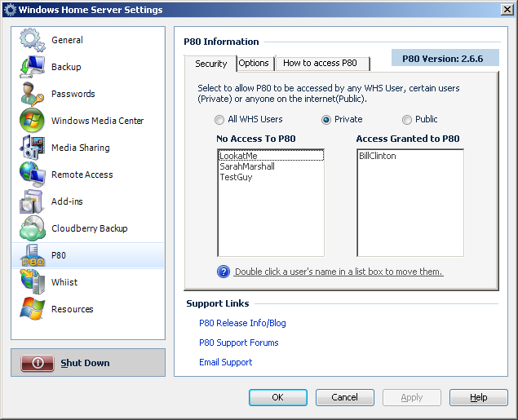
Task: Open the Cloudberry Backup cloud icon
Action: [x=32, y=228]
